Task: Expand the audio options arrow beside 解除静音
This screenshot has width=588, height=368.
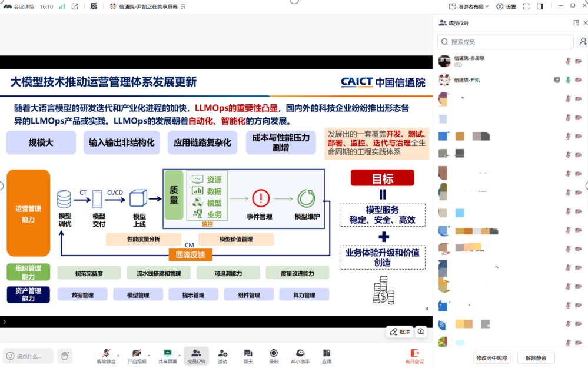Action: pyautogui.click(x=118, y=356)
